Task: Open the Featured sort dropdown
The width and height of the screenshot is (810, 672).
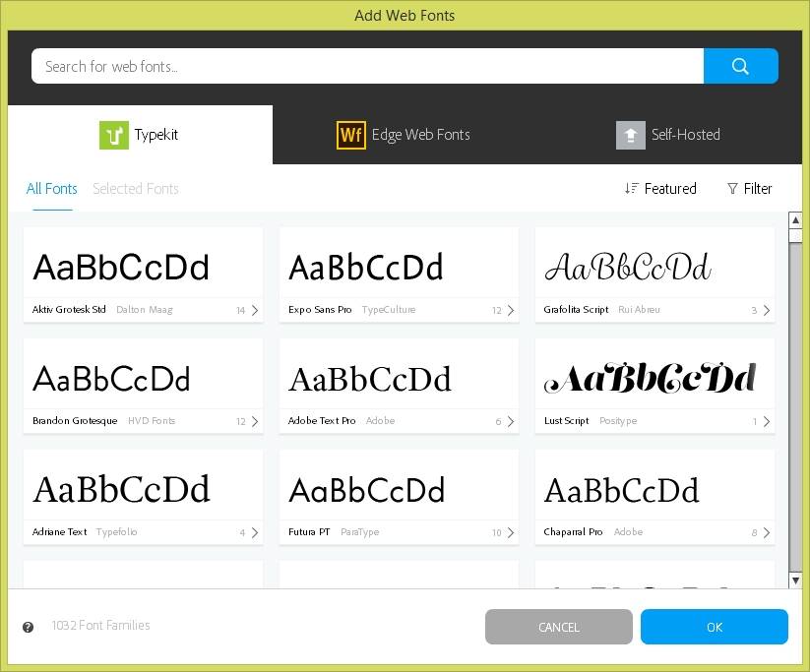Action: [660, 189]
